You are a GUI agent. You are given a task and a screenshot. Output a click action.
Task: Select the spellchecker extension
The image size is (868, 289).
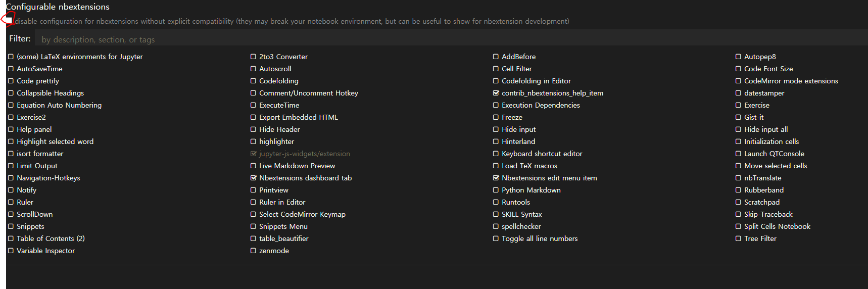point(521,226)
